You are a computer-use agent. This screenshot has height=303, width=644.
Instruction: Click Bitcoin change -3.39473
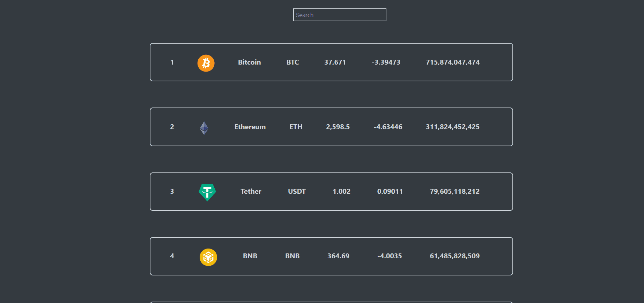386,62
